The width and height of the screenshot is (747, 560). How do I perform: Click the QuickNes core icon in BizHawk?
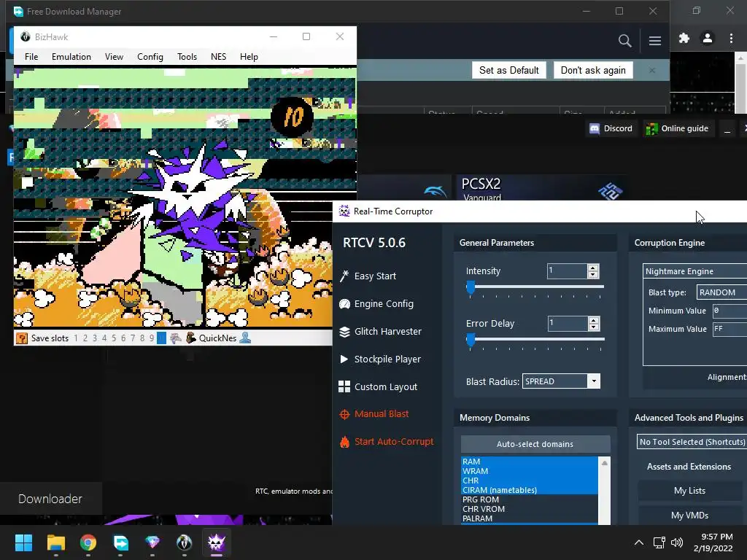coord(190,338)
